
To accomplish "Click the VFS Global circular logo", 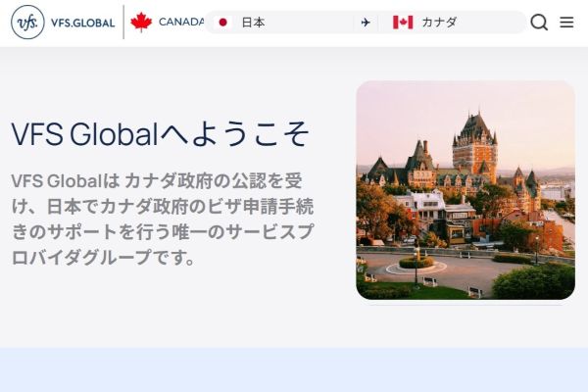I will [27, 22].
